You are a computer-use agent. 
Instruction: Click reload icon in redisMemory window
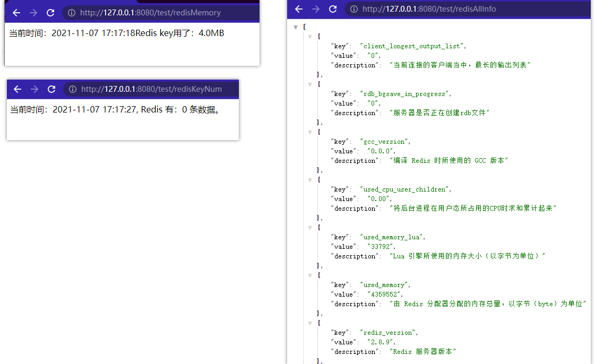[50, 13]
